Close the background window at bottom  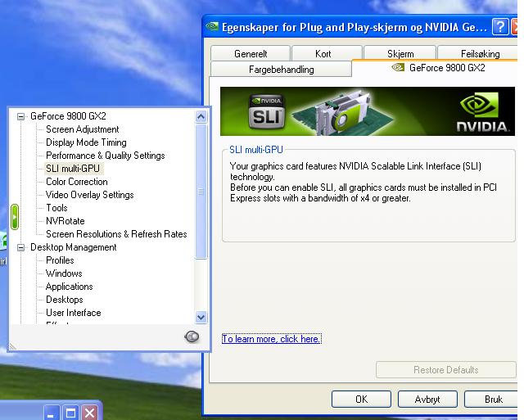tap(90, 413)
